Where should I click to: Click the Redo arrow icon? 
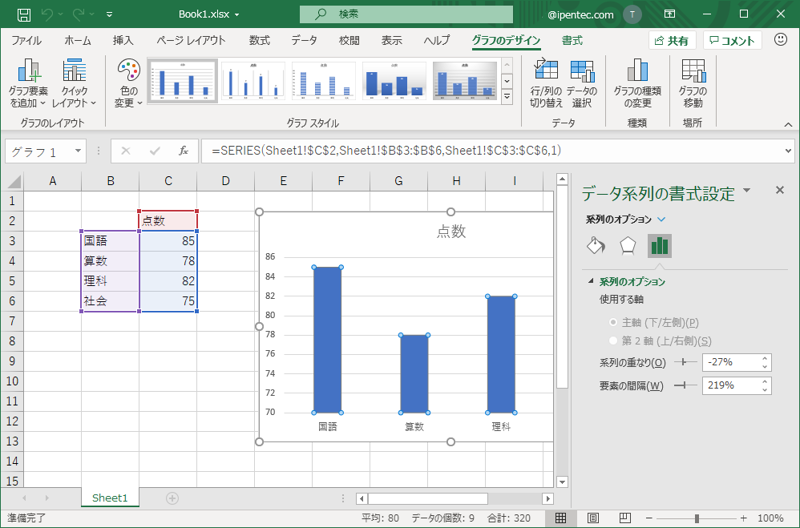coord(79,15)
